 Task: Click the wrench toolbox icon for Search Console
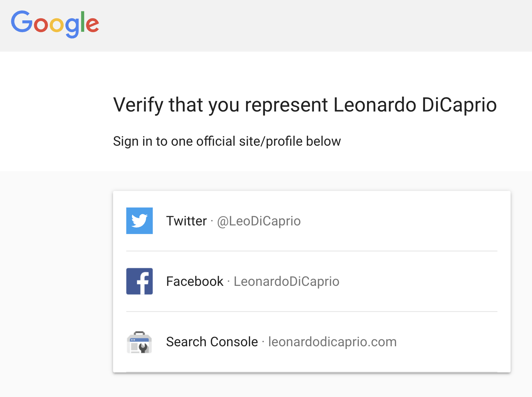point(139,342)
